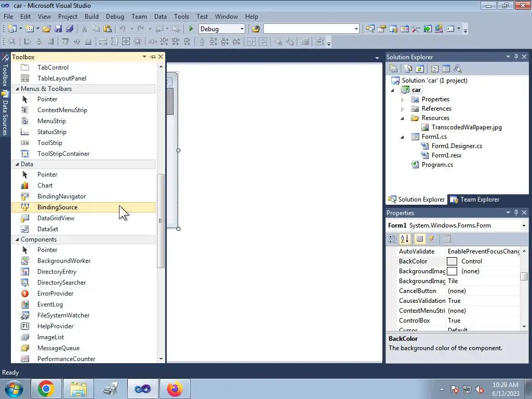Collapse the Data toolbox group
This screenshot has width=532, height=399.
[x=17, y=164]
